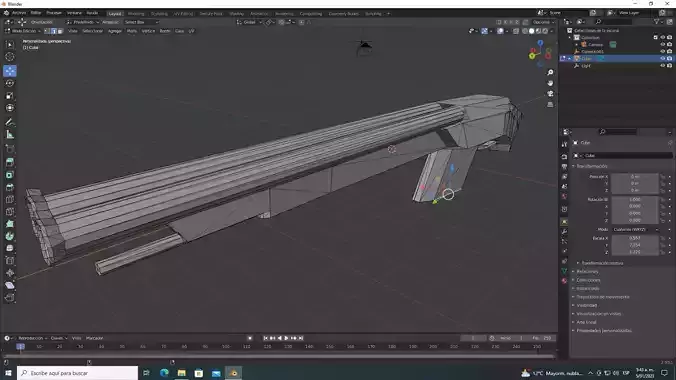Image resolution: width=676 pixels, height=380 pixels.
Task: Open the Modifiers wrench properties tab
Action: click(x=564, y=232)
